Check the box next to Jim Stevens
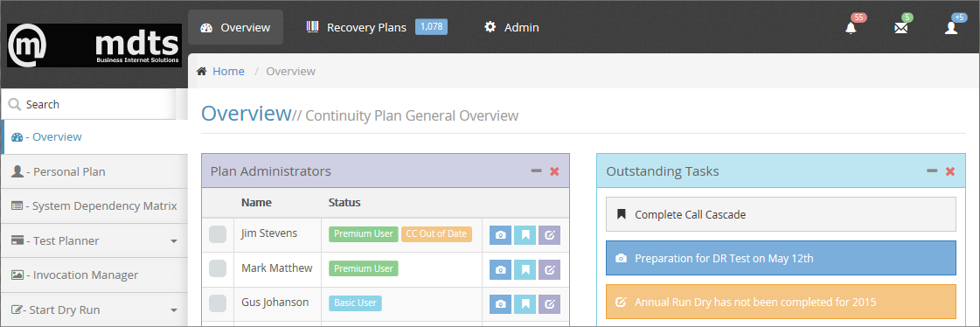The height and width of the screenshot is (327, 980). click(x=218, y=234)
